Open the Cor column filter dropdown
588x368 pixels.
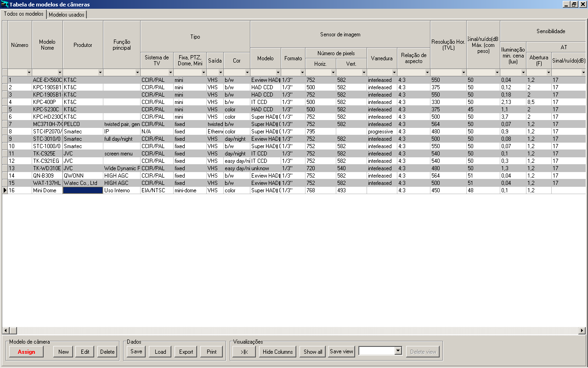[247, 73]
